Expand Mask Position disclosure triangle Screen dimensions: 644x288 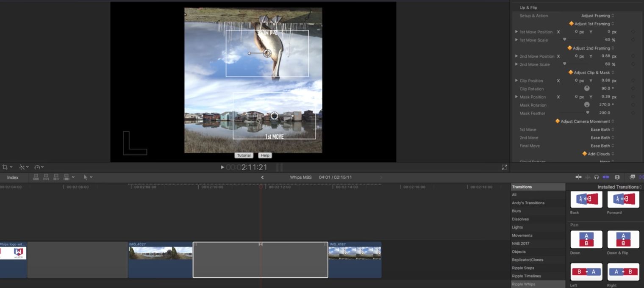(516, 97)
